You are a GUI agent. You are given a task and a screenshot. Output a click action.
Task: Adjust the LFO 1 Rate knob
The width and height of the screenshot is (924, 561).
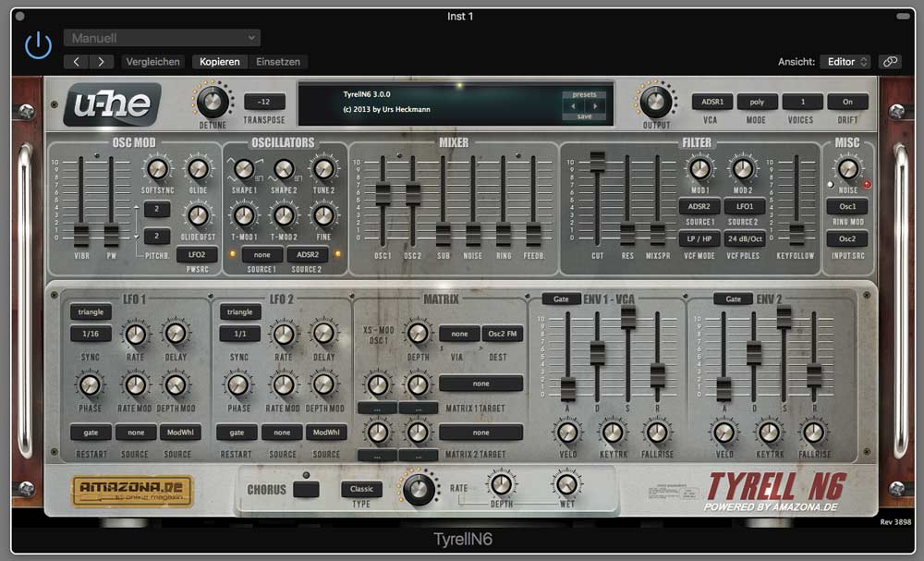tap(136, 335)
